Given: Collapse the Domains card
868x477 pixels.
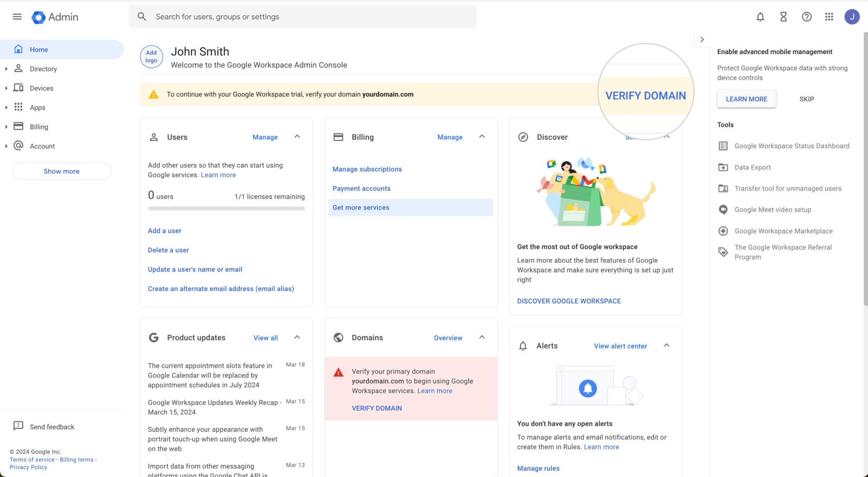Looking at the screenshot, I should [x=482, y=337].
